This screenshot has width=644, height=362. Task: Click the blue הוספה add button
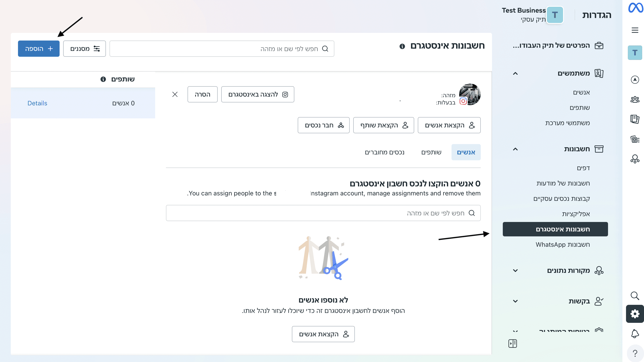coord(39,49)
